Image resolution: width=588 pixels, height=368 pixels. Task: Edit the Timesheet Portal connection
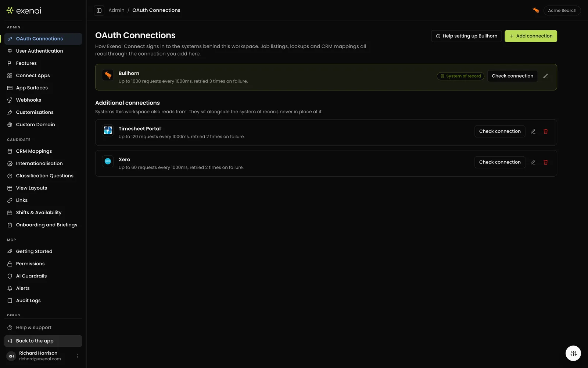pos(533,131)
